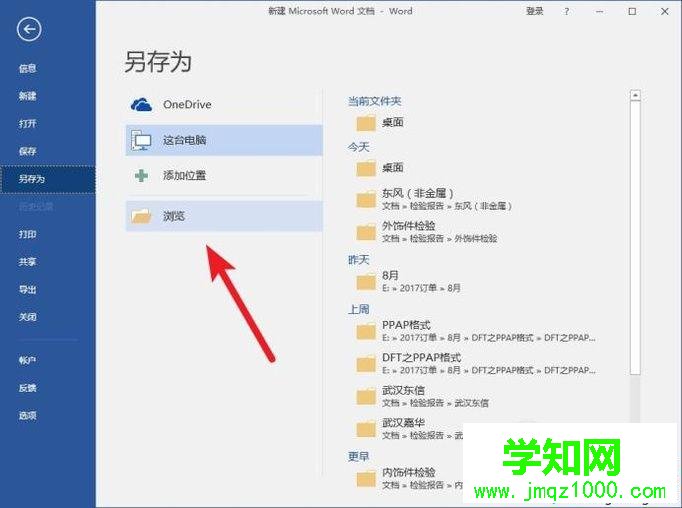
Task: Open the 打印 menu item
Action: [x=27, y=234]
